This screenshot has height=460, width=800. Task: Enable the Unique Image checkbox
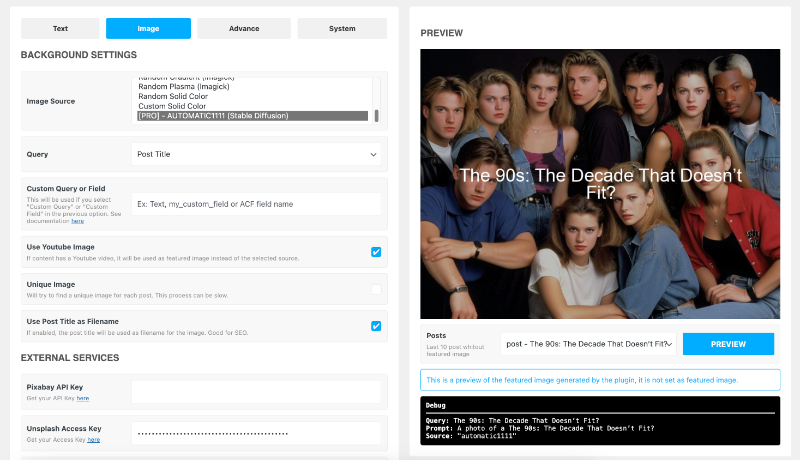click(x=376, y=289)
